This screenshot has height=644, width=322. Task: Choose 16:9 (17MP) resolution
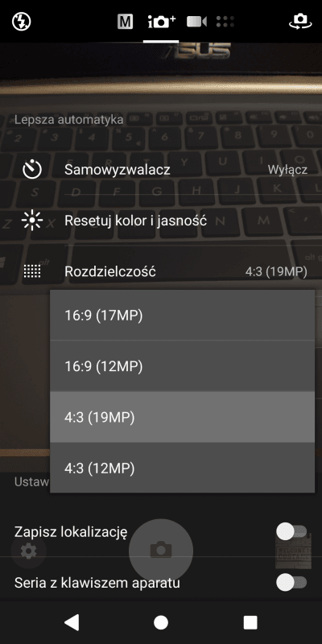[183, 315]
